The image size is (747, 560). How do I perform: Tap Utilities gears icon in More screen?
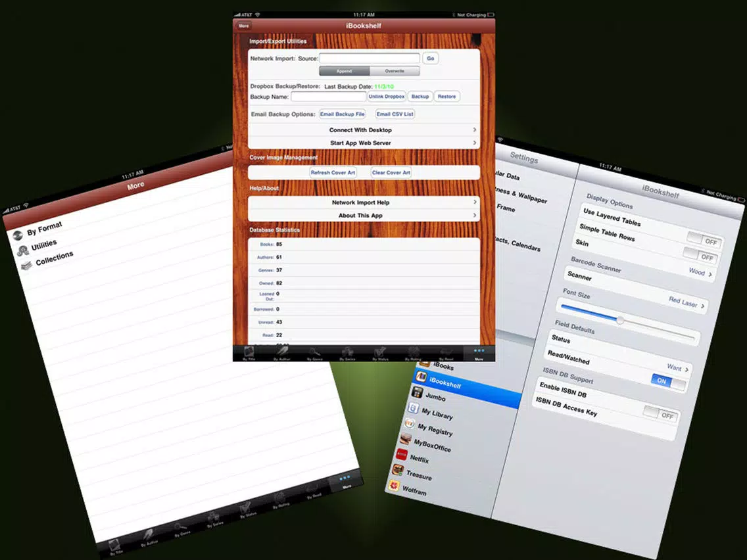click(22, 250)
